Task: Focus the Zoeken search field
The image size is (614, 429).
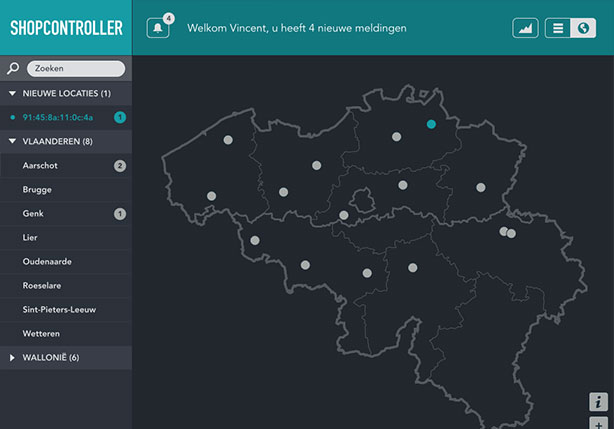Action: coord(76,68)
